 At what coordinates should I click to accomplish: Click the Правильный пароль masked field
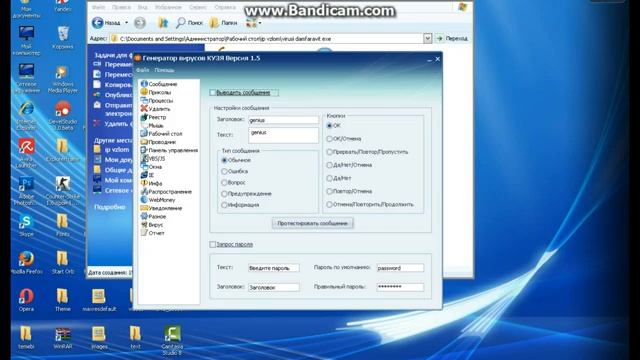400,287
